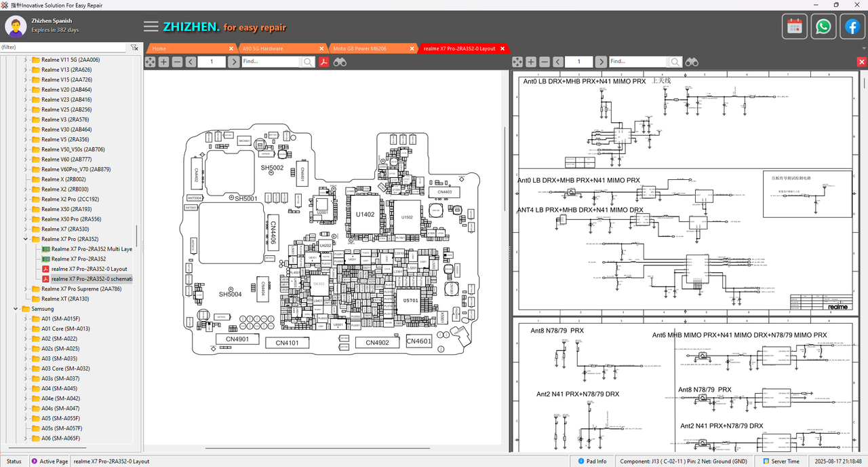Image resolution: width=868 pixels, height=467 pixels.
Task: Close the realme X7 Pro-2RA352-0 Layout tab
Action: click(x=502, y=48)
